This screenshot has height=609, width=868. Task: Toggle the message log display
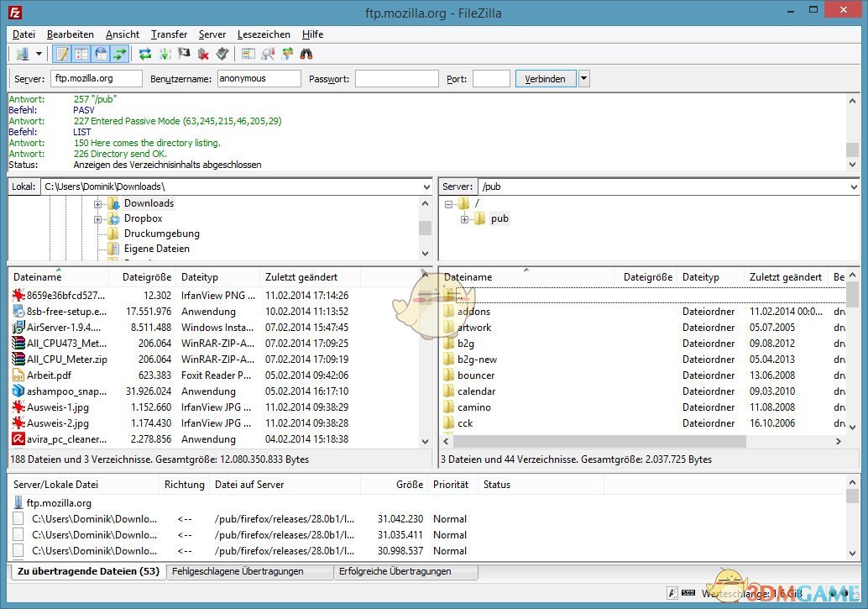(x=60, y=53)
